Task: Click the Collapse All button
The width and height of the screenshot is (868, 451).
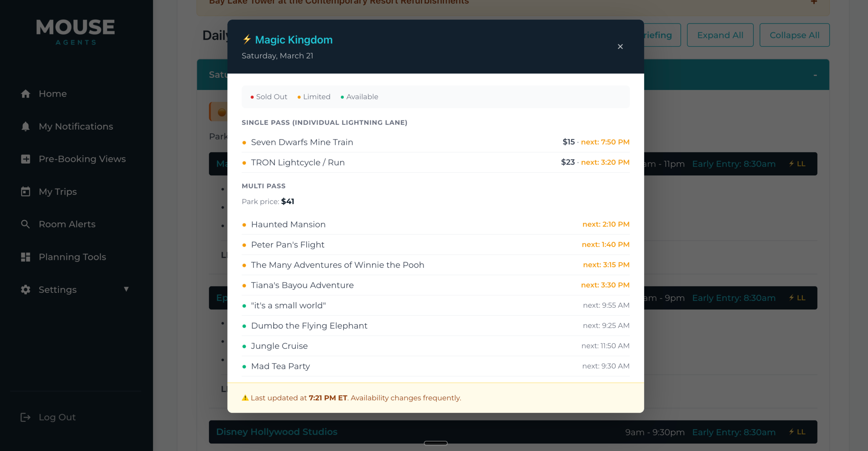Action: (x=795, y=35)
